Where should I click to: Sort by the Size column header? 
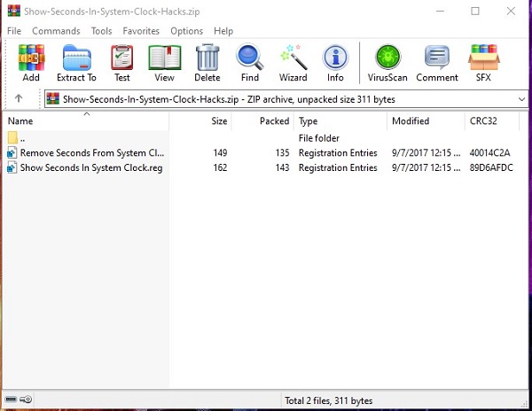[200, 121]
